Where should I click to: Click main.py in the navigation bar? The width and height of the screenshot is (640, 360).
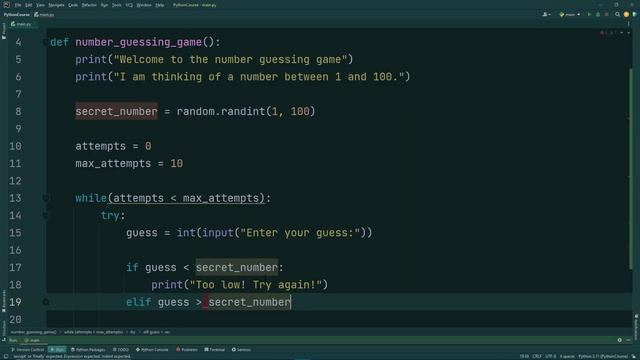click(x=44, y=14)
